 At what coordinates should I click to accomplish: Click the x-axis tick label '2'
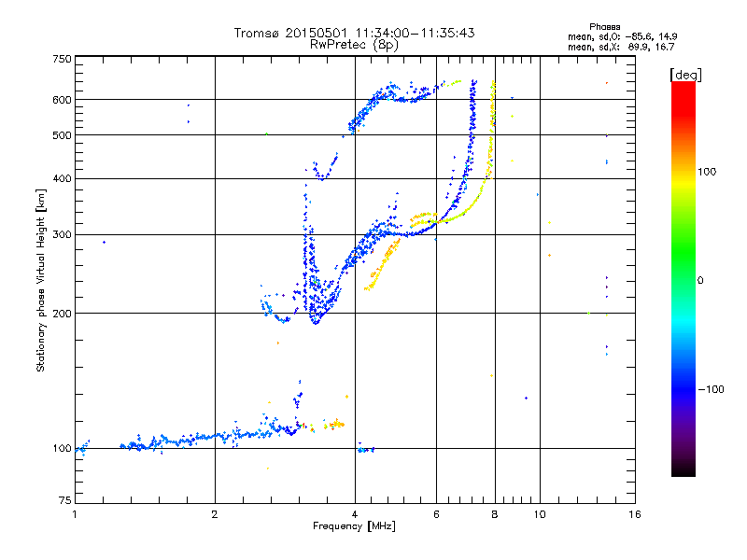tap(215, 514)
